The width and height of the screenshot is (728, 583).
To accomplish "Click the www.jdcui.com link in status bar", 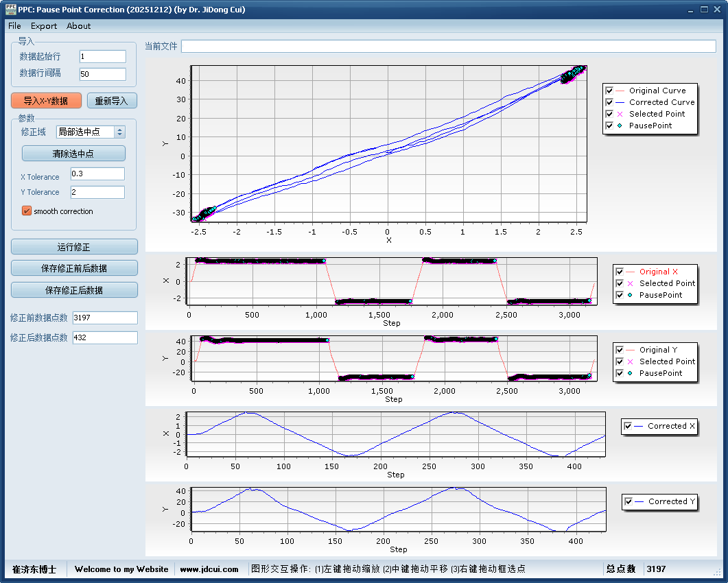I will point(209,569).
